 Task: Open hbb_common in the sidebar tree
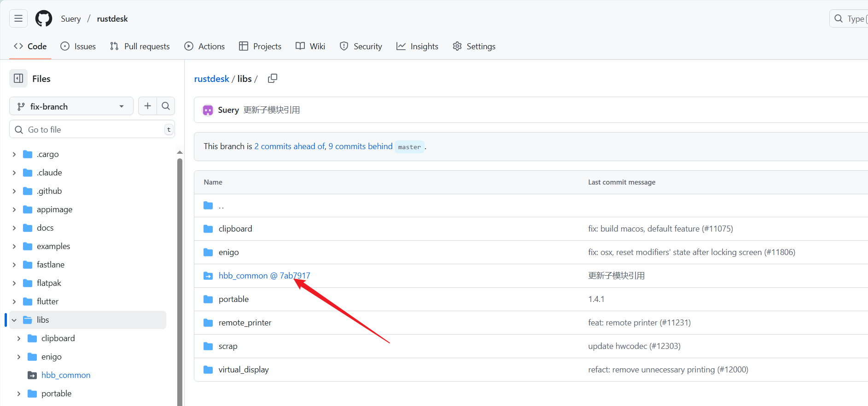[x=66, y=375]
